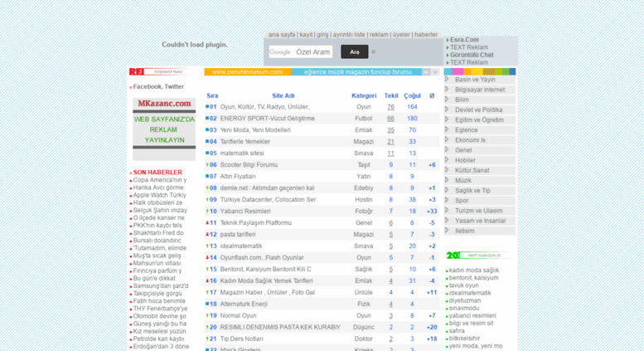
Task: Select the pink color swatch
Action: [458, 72]
